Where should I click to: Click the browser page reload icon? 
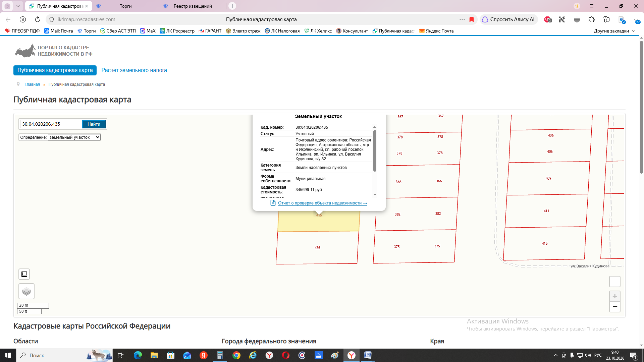38,19
